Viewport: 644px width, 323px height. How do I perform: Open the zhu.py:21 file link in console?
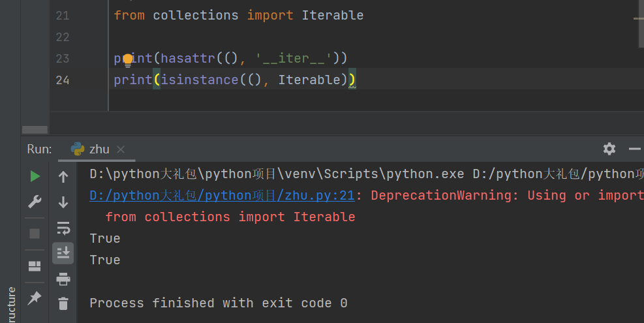point(222,195)
